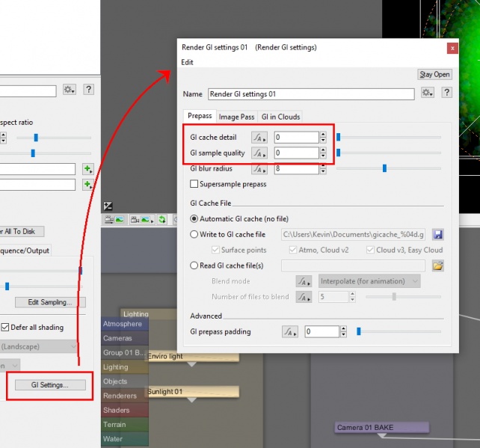Click the copy-preview-to-render-camera icon
The image size is (480, 448).
[x=114, y=219]
